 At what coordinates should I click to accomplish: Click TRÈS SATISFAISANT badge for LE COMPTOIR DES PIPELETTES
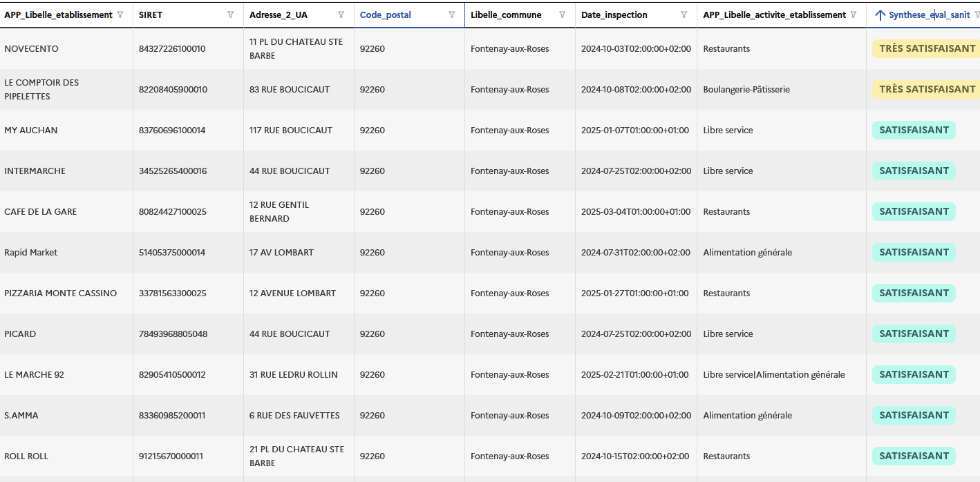coord(926,89)
